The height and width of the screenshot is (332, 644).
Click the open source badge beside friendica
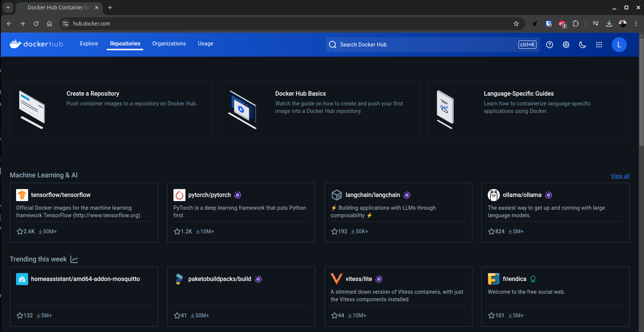point(533,279)
